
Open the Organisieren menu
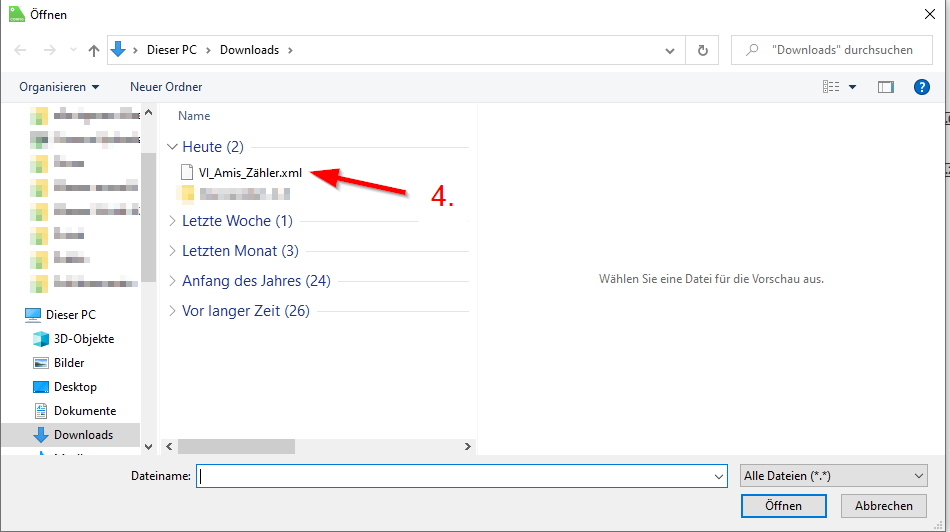tap(59, 87)
